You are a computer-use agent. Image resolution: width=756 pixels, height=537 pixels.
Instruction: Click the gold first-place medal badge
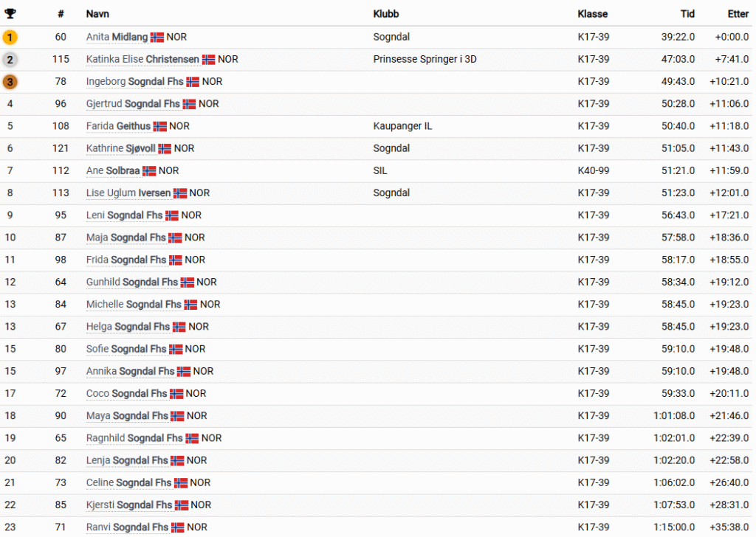click(x=10, y=37)
